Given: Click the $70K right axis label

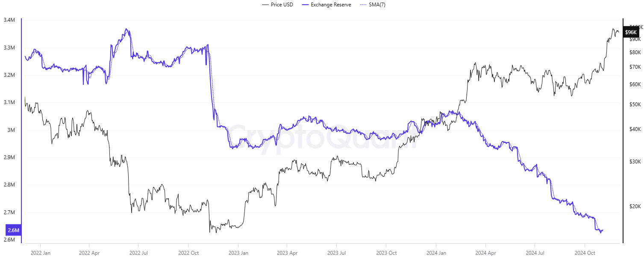Looking at the screenshot, I should point(632,67).
